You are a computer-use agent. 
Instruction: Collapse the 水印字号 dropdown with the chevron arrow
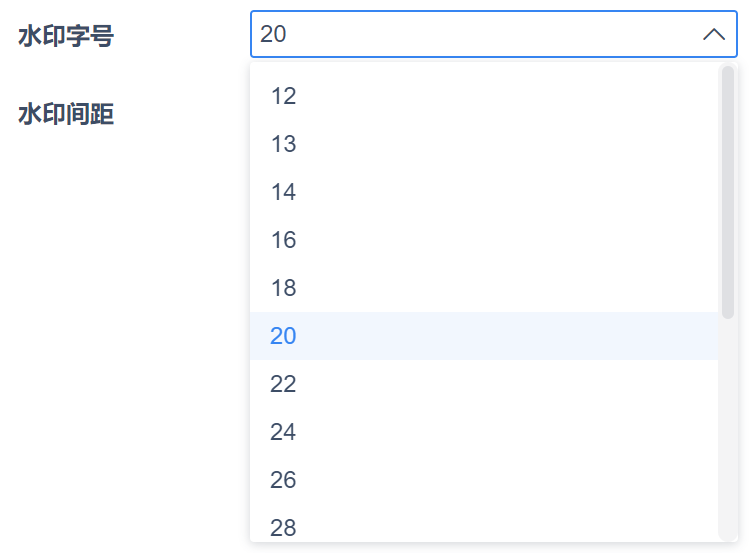pos(713,35)
